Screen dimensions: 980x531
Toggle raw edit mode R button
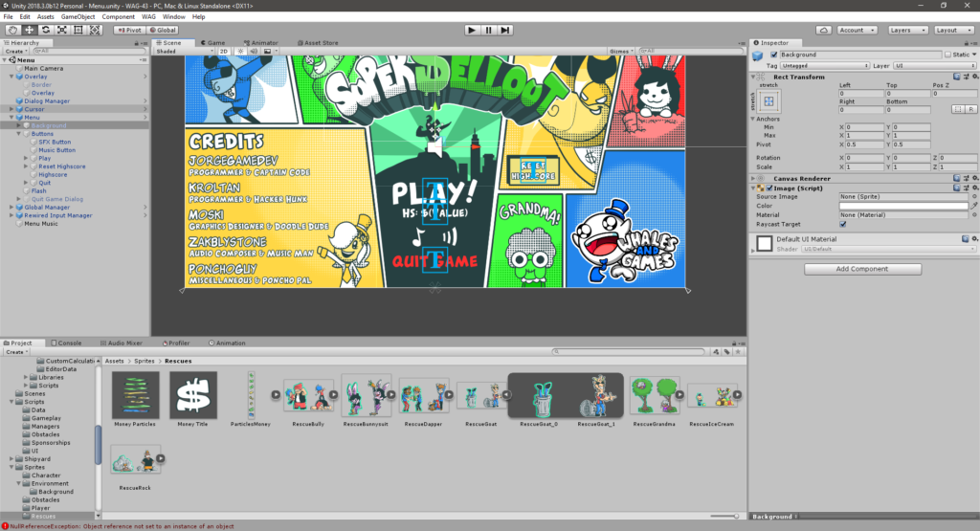tap(970, 109)
